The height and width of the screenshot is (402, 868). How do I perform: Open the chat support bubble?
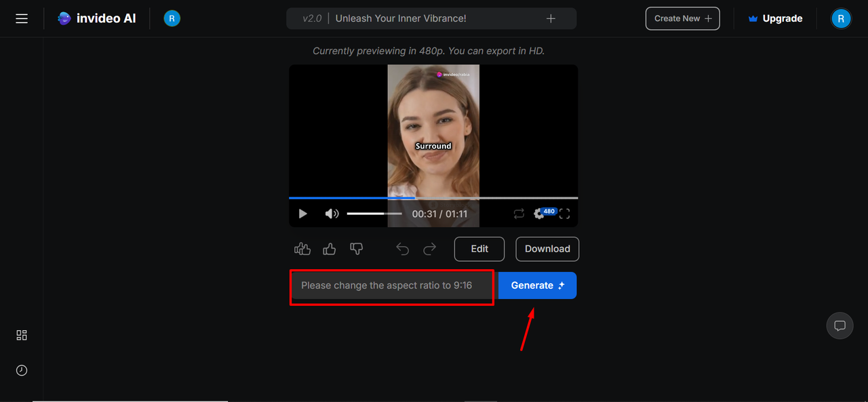[x=840, y=325]
